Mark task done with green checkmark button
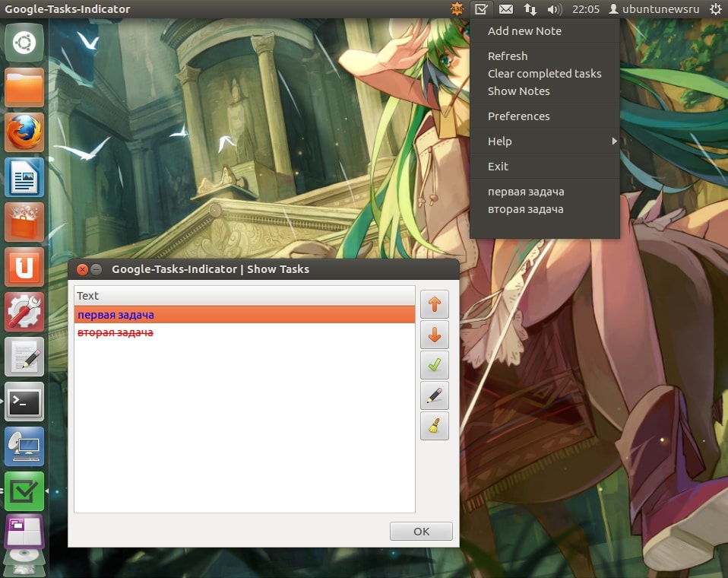Screen dimensions: 728x578 pos(434,365)
